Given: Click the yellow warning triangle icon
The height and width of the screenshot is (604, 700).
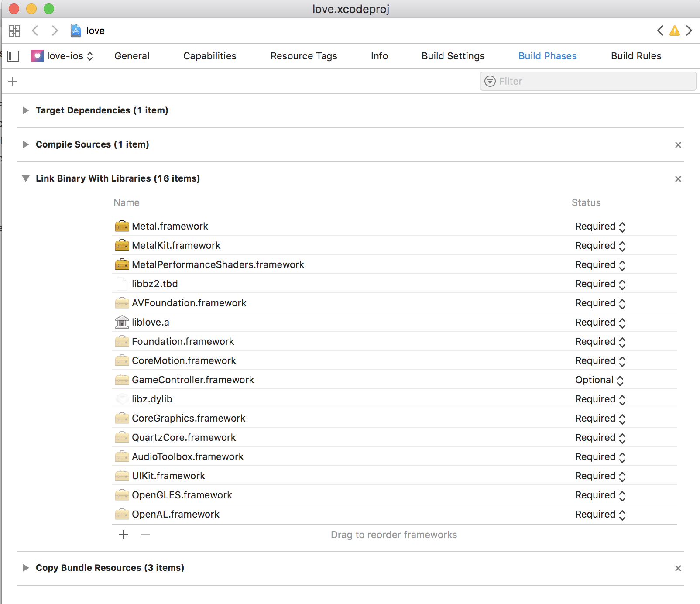Looking at the screenshot, I should 675,31.
